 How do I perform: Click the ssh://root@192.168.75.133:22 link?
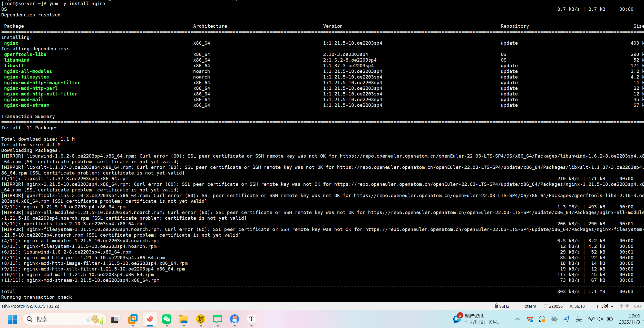click(30, 306)
